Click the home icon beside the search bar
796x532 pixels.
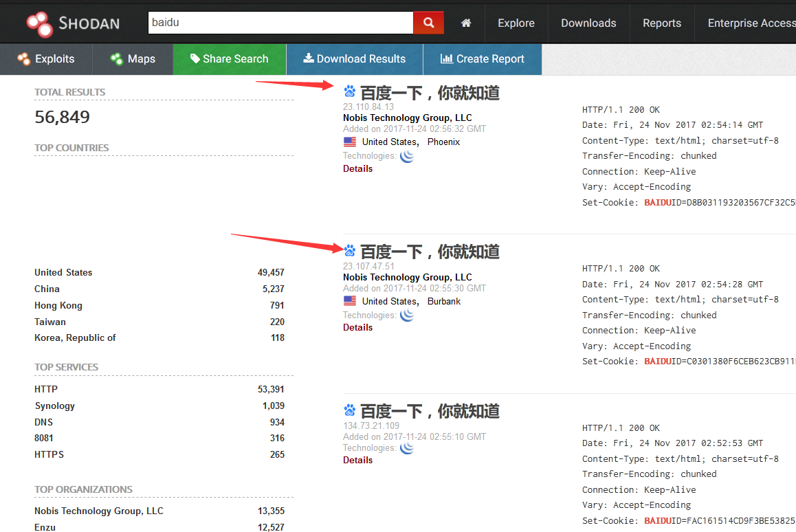tap(466, 23)
